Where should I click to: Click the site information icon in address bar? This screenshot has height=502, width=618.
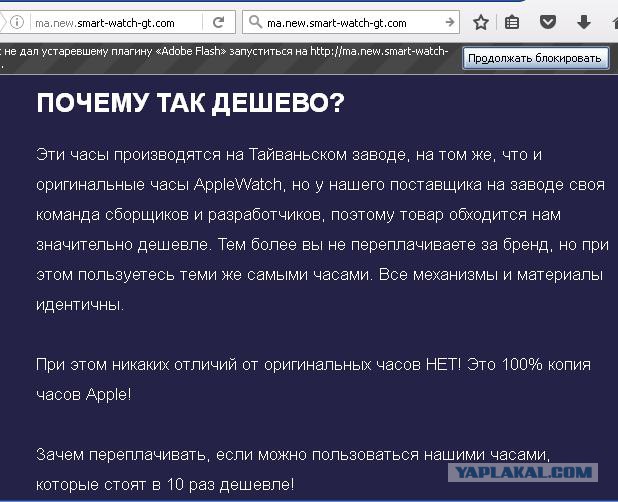17,22
